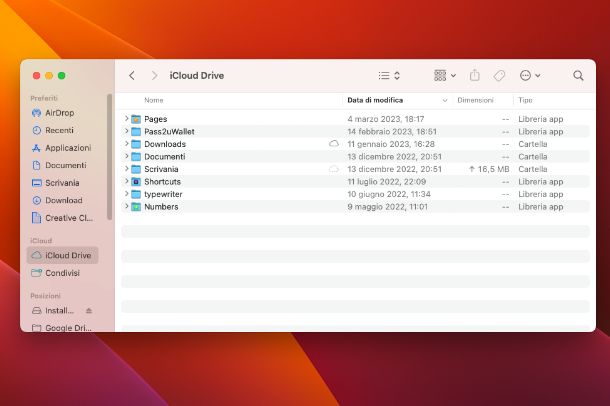This screenshot has height=406, width=610.
Task: Click date 9 maggio 2022, 11:01
Action: point(387,206)
